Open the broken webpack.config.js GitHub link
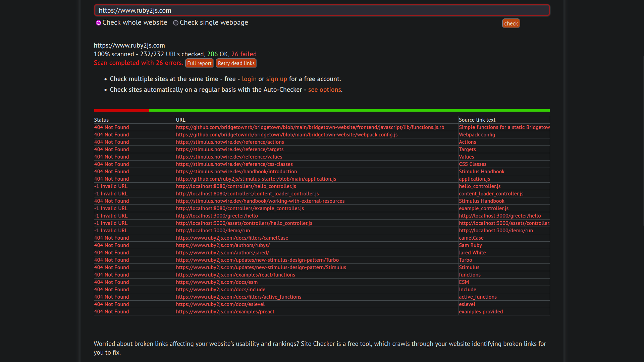This screenshot has width=644, height=362. click(287, 134)
